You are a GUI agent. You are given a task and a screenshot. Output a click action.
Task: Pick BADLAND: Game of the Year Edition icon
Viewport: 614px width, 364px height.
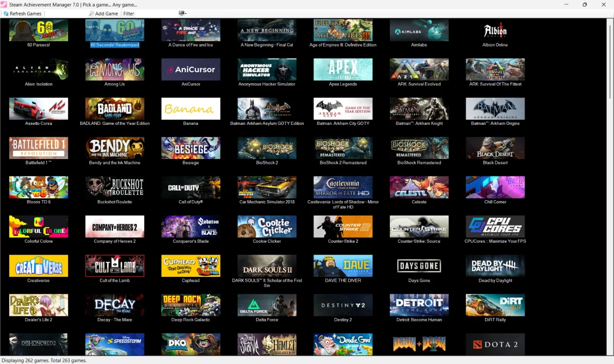pos(115,109)
